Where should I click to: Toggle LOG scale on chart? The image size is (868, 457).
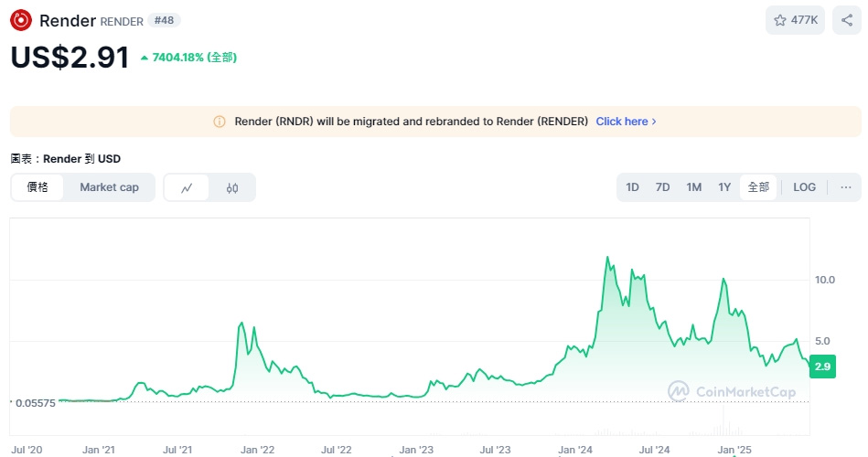point(804,187)
